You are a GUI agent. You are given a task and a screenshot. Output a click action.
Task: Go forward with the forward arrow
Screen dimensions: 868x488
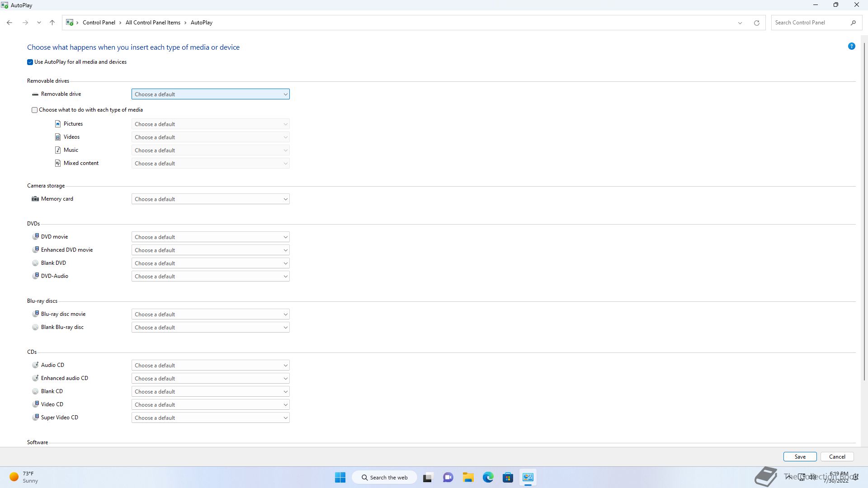(25, 23)
